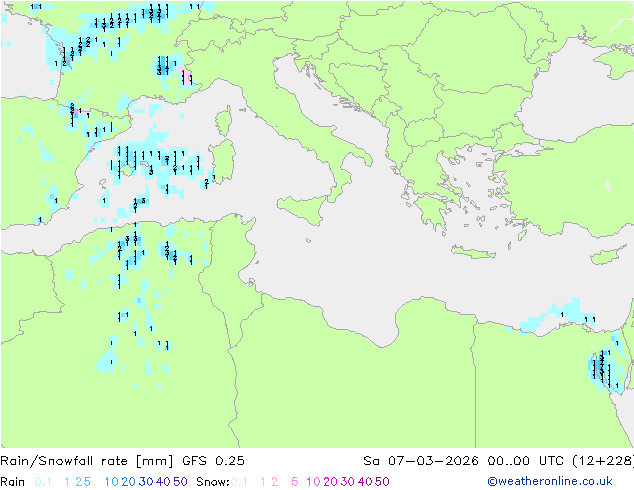This screenshot has height=490, width=634.
Task: Select snow legend value 20
Action: pos(330,482)
